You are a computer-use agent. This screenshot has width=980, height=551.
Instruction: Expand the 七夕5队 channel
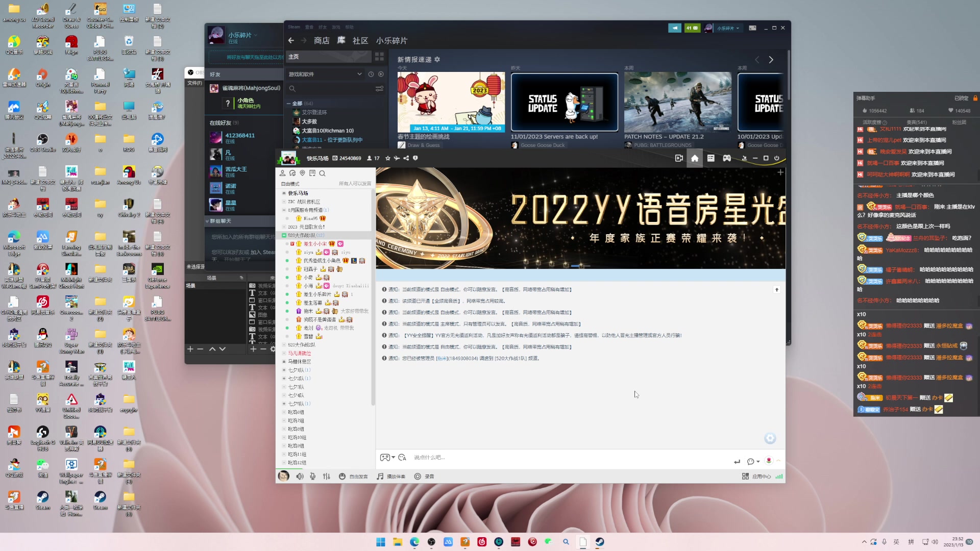tap(284, 404)
